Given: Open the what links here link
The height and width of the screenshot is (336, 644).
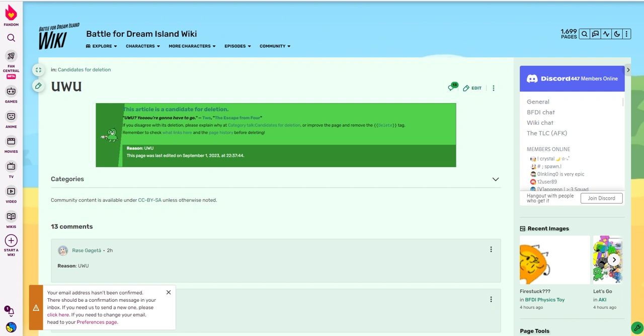Looking at the screenshot, I should [x=177, y=133].
